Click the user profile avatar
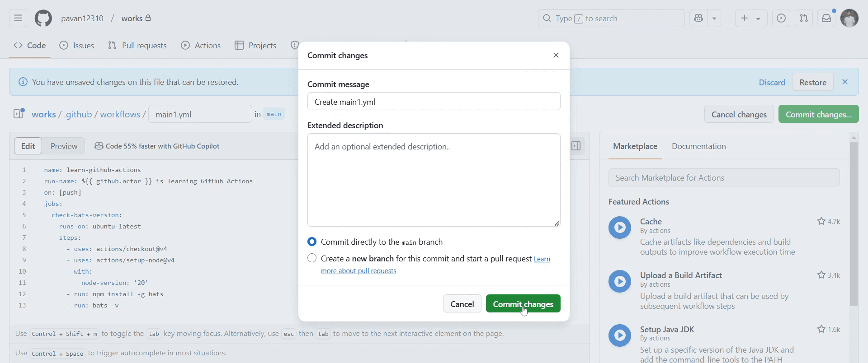The image size is (868, 363). [849, 19]
